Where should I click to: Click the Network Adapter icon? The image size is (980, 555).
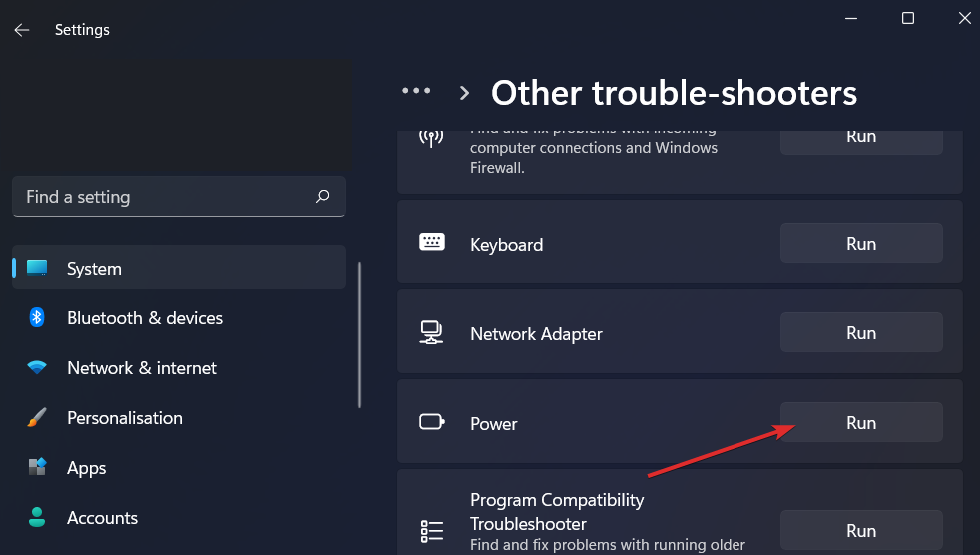pyautogui.click(x=431, y=332)
